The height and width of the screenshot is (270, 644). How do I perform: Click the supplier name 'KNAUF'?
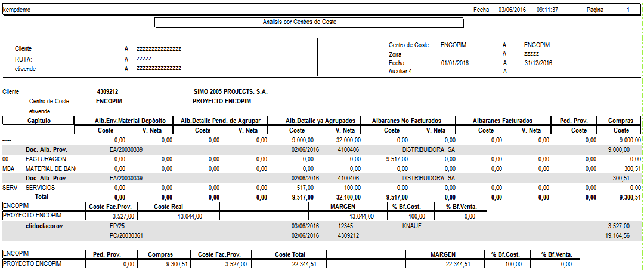[x=412, y=226]
